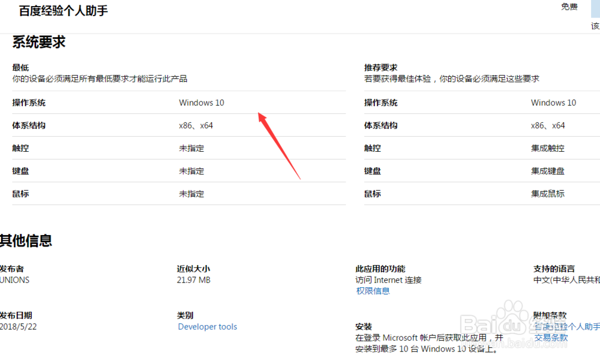The image size is (600, 364).
Task: Click the 支持的语言 heading
Action: (x=554, y=269)
